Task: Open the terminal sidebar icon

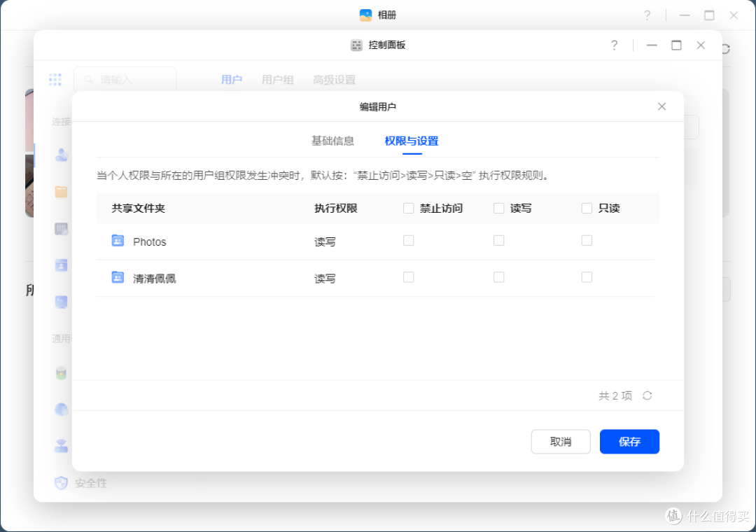Action: [61, 302]
